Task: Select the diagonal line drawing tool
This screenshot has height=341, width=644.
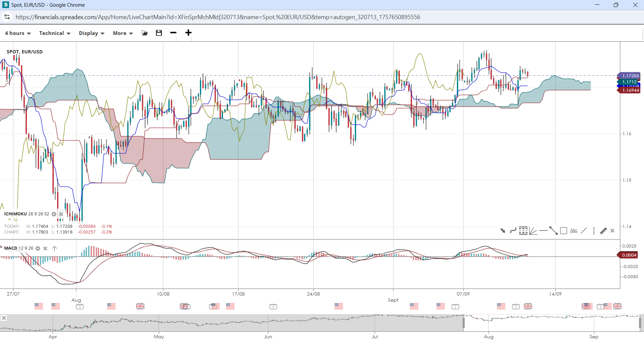Action: 584,230
